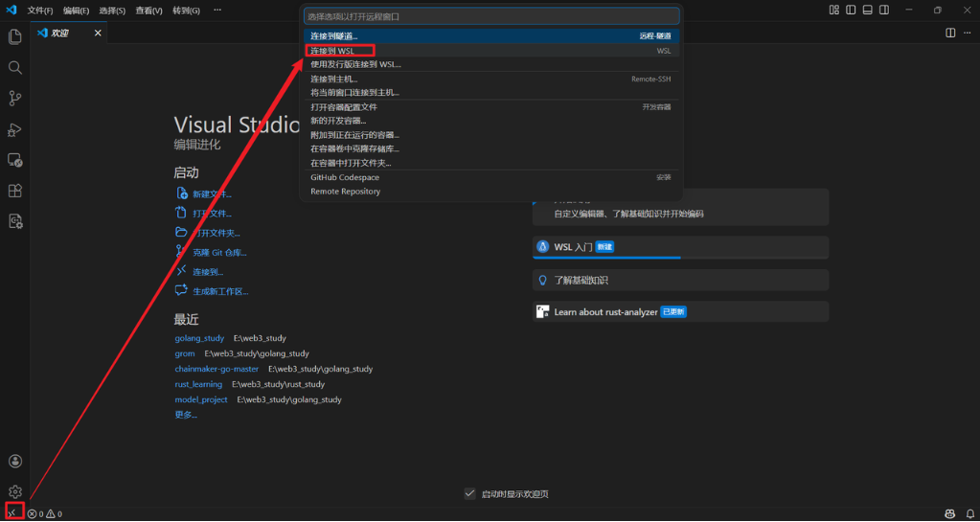The height and width of the screenshot is (522, 980).
Task: Open the editor more actions ellipsis
Action: click(x=969, y=33)
